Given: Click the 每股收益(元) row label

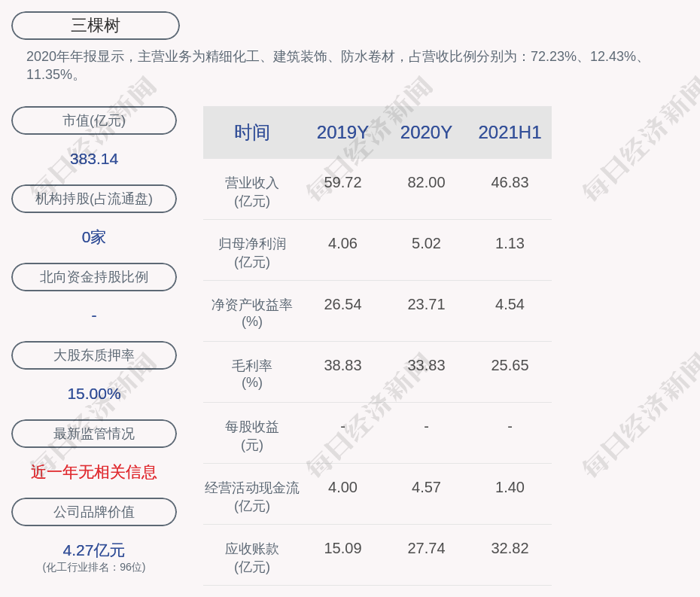Looking at the screenshot, I should click(252, 436).
